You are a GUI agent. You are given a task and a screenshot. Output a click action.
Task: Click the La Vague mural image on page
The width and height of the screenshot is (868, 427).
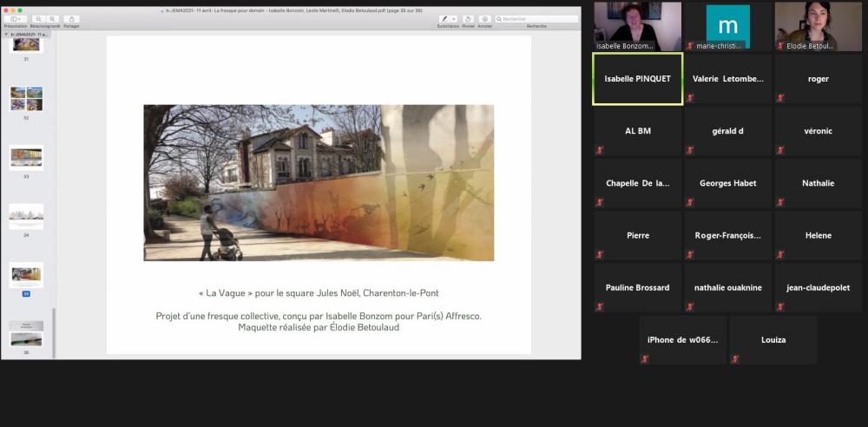[x=319, y=183]
